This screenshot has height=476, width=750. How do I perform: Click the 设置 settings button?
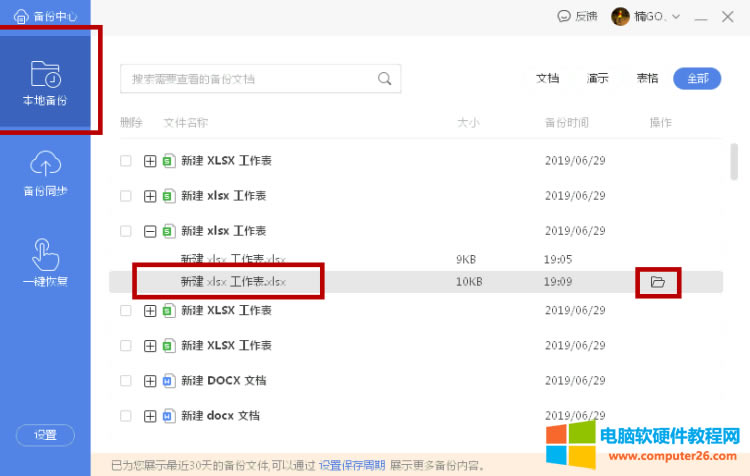45,435
